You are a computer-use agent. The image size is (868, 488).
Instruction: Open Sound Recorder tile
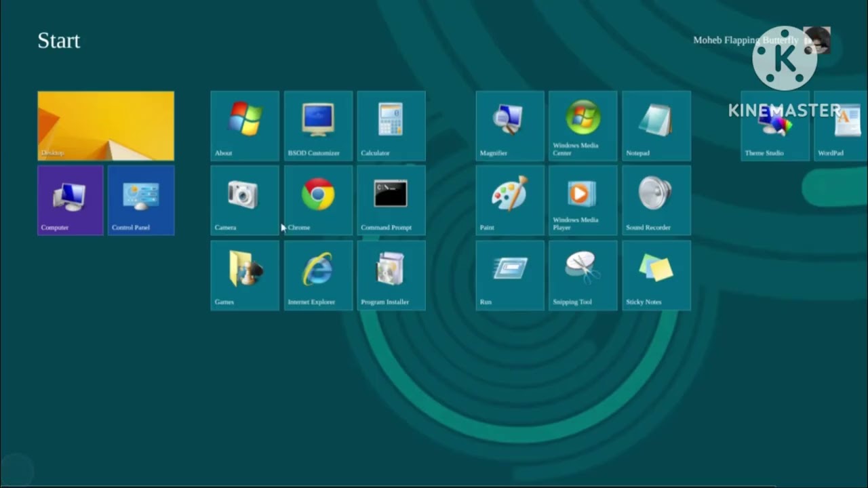tap(656, 201)
